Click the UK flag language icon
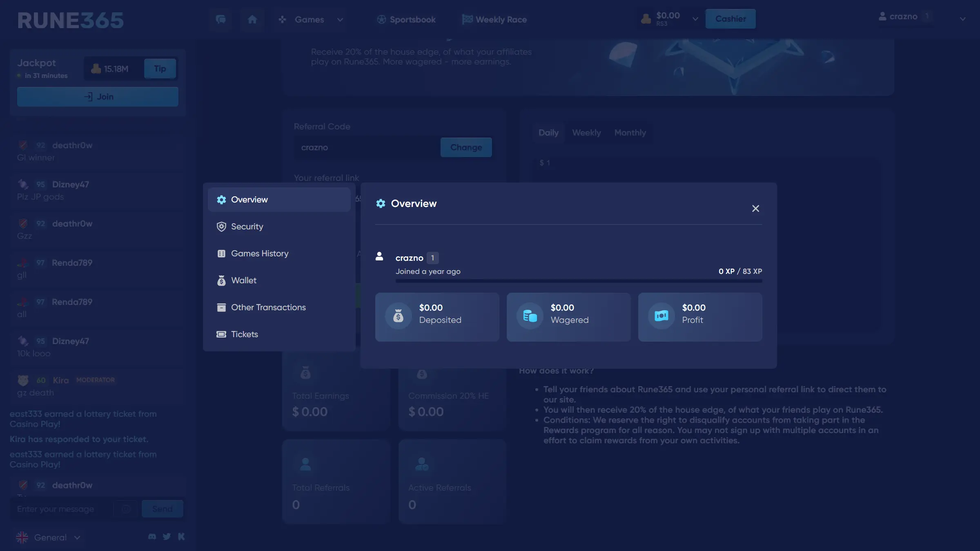 [22, 538]
